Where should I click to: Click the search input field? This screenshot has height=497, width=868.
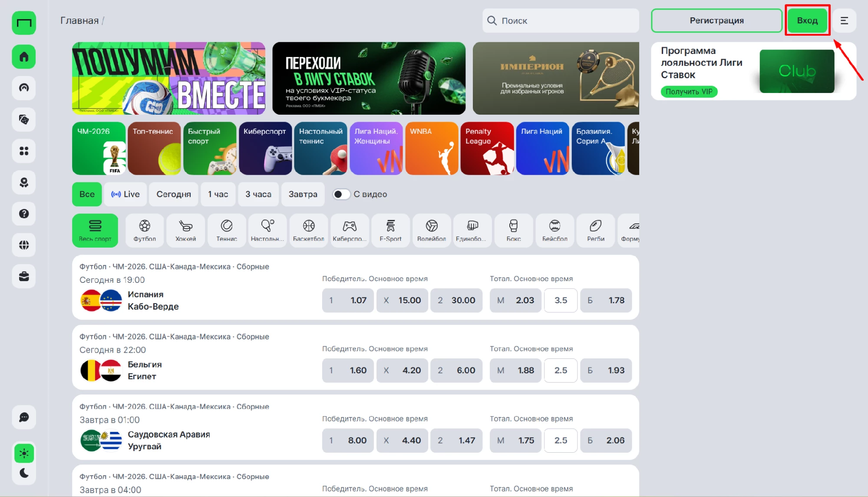tap(561, 20)
